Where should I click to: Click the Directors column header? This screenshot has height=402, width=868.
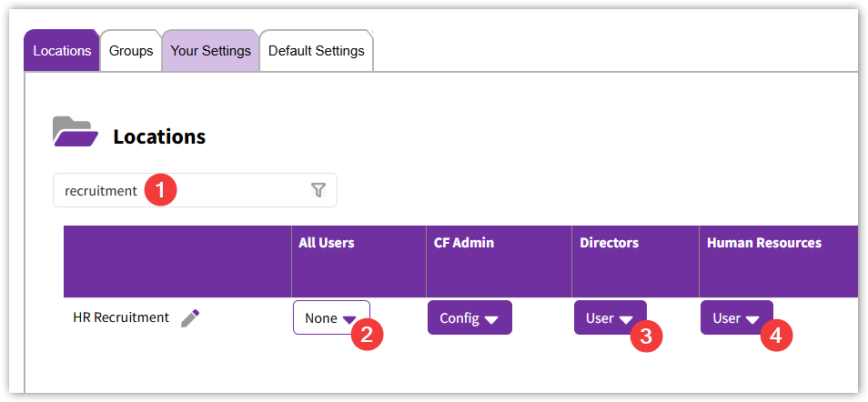click(x=609, y=243)
